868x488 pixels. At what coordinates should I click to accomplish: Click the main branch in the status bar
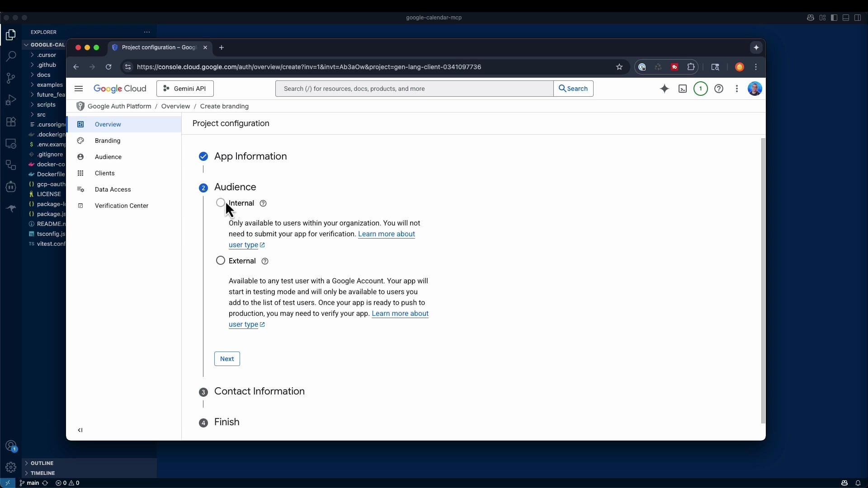click(29, 483)
